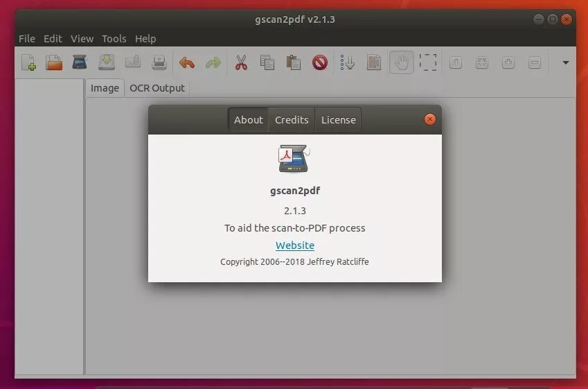588x389 pixels.
Task: Click the gscan2pdf logo in About dialog
Action: pyautogui.click(x=294, y=159)
